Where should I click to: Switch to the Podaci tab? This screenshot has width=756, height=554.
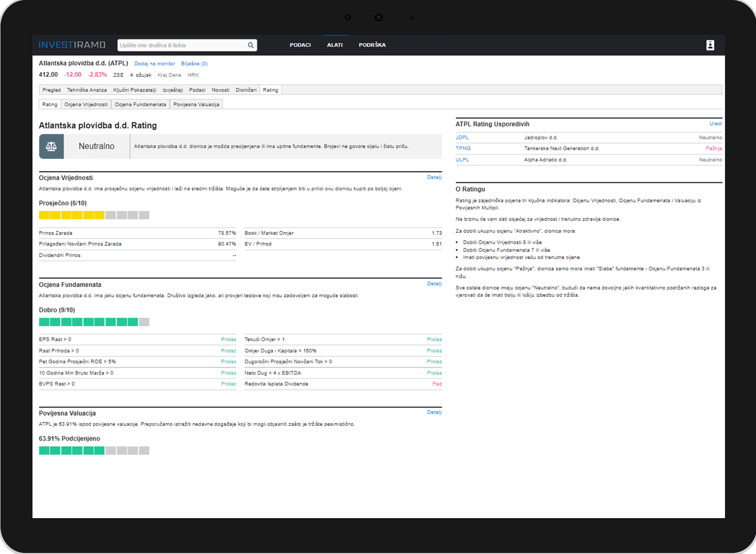point(197,90)
